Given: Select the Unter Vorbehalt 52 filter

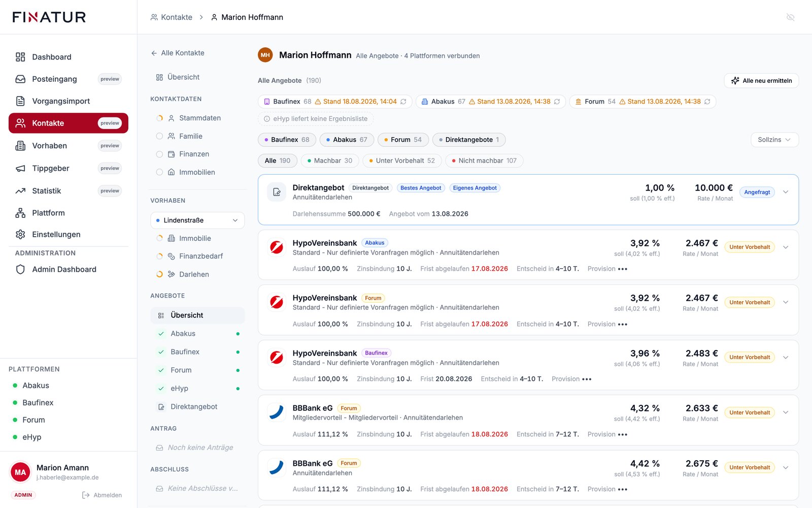Looking at the screenshot, I should coord(402,161).
